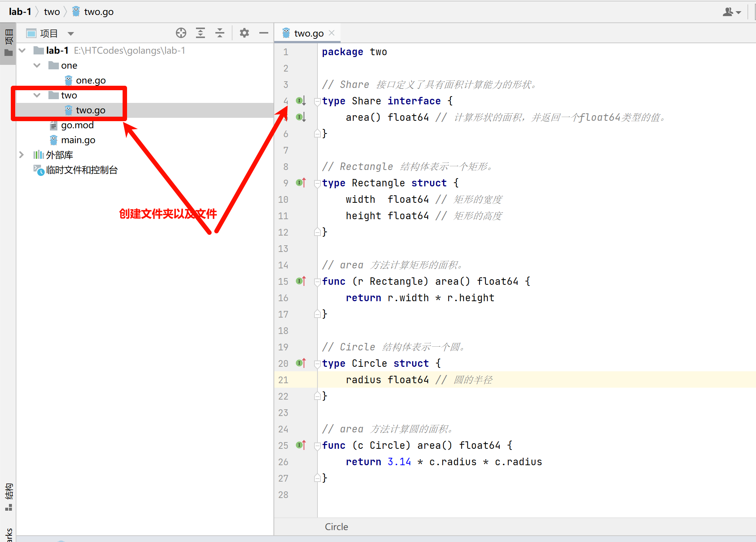This screenshot has width=756, height=542.
Task: Collapse the lab-1 root folder
Action: pos(22,51)
